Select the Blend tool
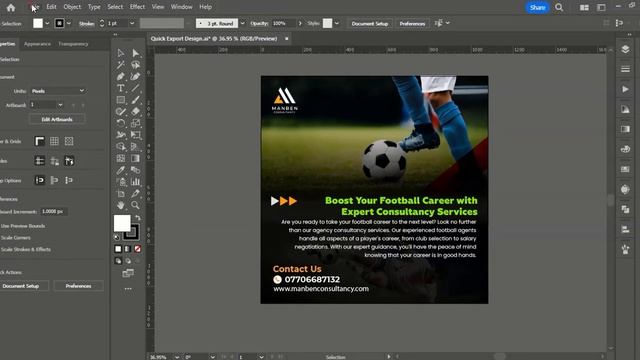The image size is (640, 360). coord(136,170)
